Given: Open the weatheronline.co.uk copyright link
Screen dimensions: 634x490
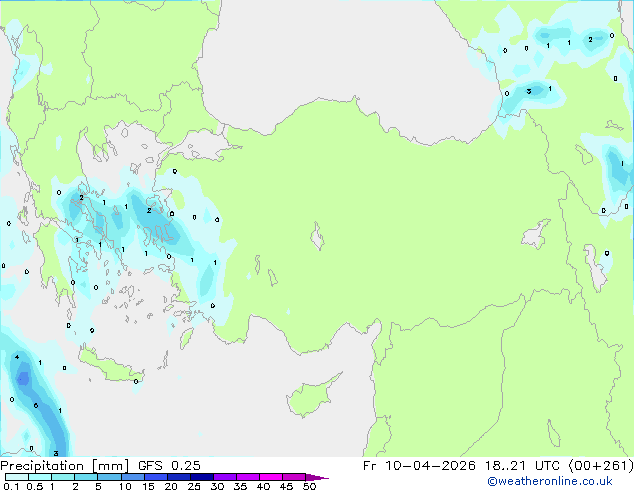Looking at the screenshot, I should pos(550,481).
